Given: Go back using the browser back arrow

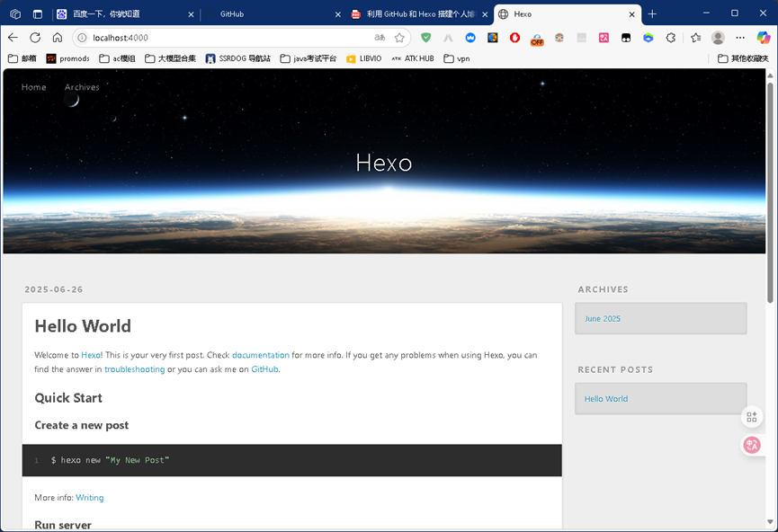Looking at the screenshot, I should click(13, 38).
